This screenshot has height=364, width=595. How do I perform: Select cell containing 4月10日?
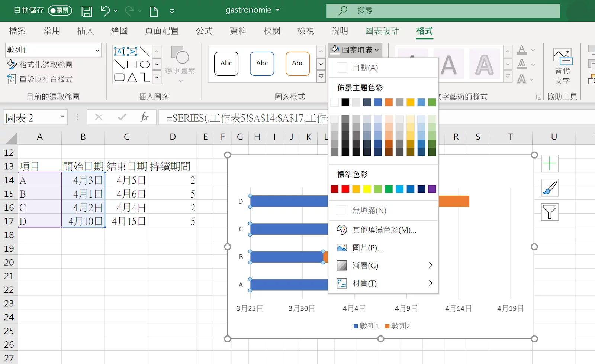pos(83,221)
